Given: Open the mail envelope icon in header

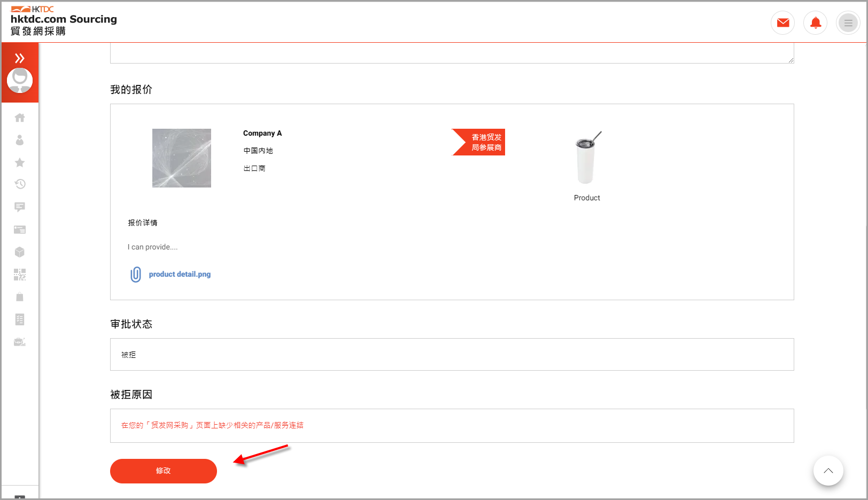Looking at the screenshot, I should click(x=783, y=23).
